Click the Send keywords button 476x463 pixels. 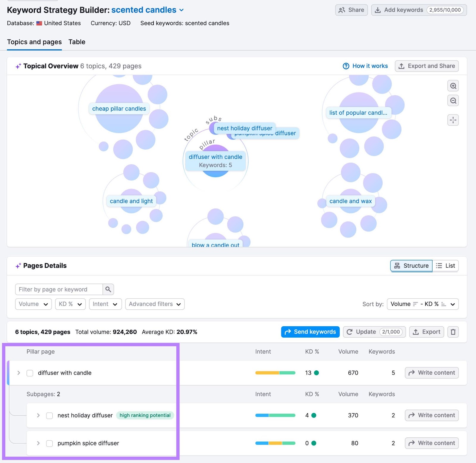tap(310, 332)
